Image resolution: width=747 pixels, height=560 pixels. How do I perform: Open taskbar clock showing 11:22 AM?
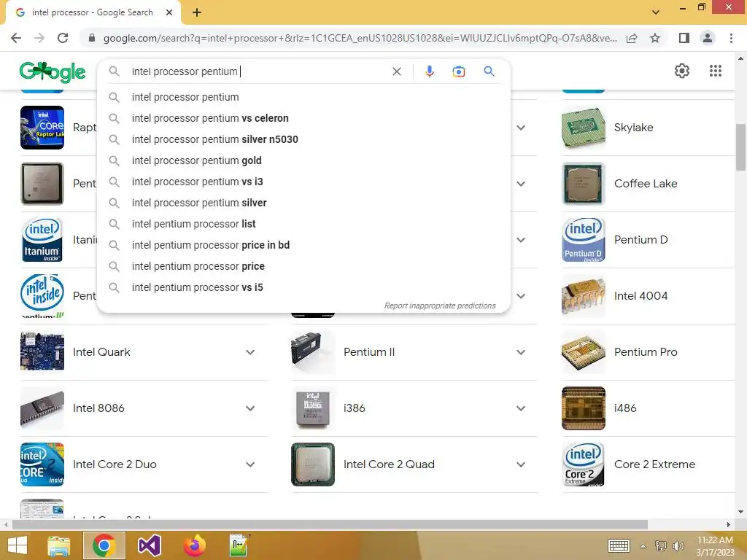click(x=715, y=546)
